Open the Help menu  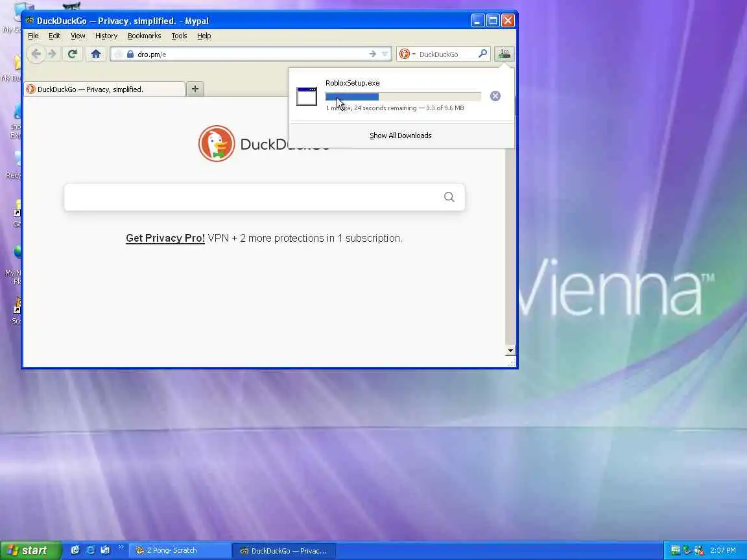coord(204,36)
